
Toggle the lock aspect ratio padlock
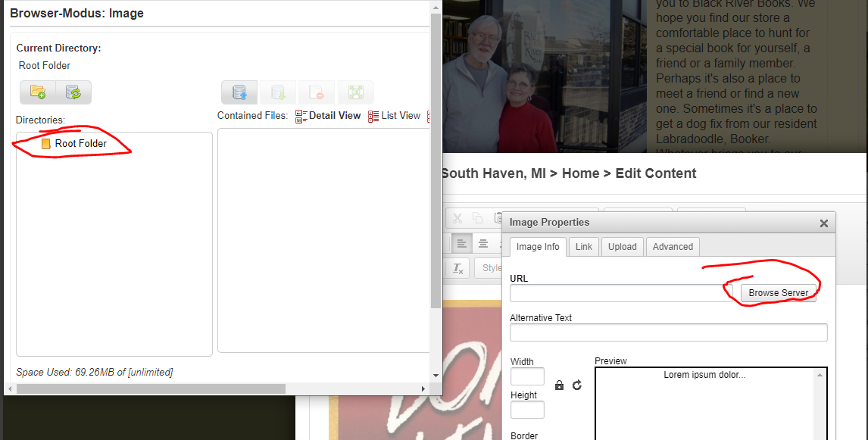559,385
